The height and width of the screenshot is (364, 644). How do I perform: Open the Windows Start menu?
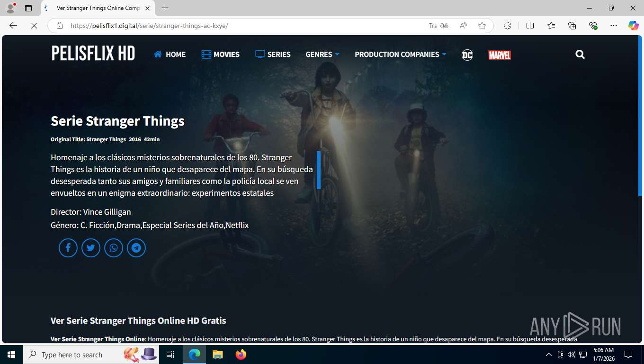[11, 355]
